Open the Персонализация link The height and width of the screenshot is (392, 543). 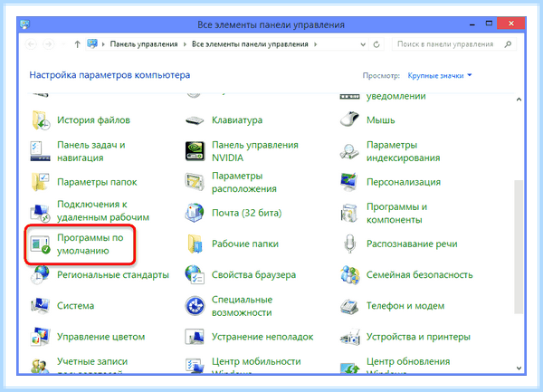pyautogui.click(x=404, y=182)
